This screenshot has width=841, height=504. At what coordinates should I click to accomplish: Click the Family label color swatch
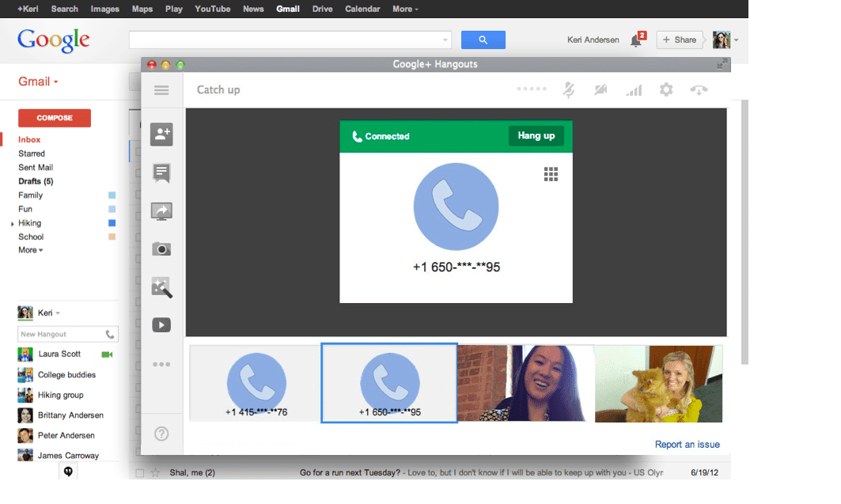(112, 195)
